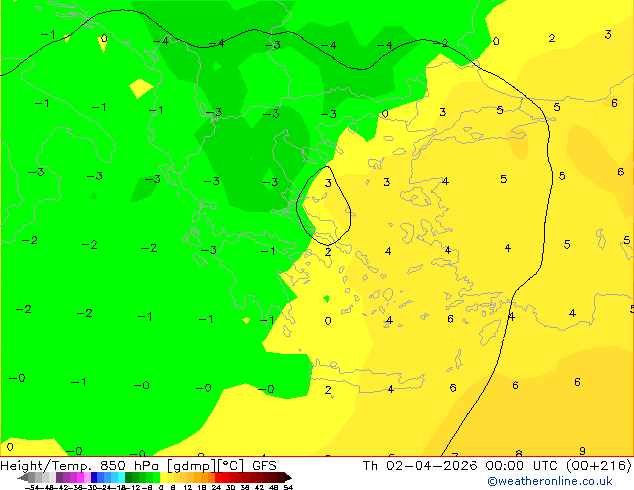This screenshot has width=634, height=490.
Task: Select the GFS model label in the title
Action: tap(264, 466)
